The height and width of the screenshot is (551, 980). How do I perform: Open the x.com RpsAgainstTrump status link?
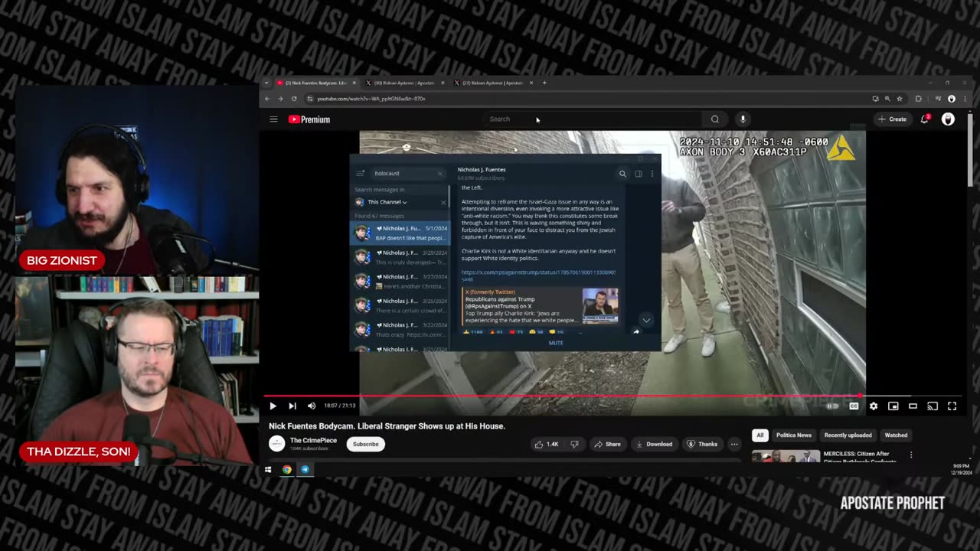coord(538,275)
